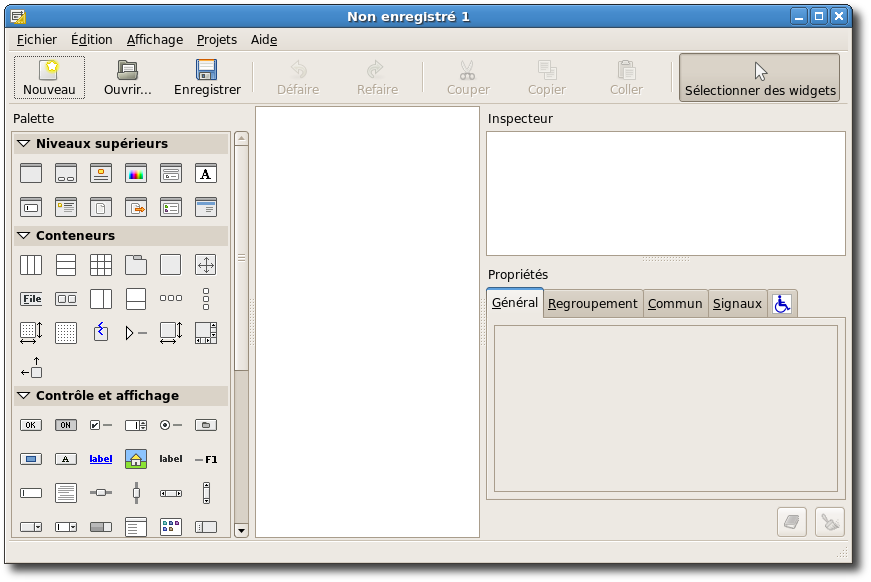Select the Link button 'label' widget
The width and height of the screenshot is (871, 582).
[x=101, y=459]
